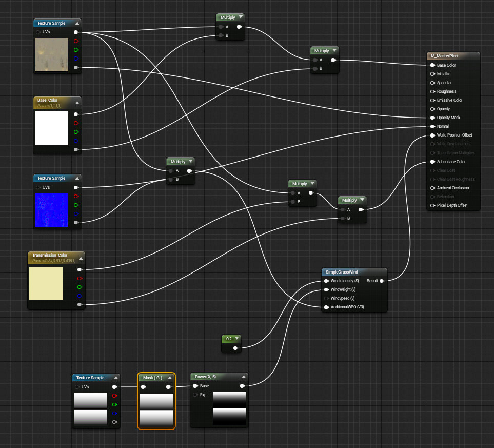The image size is (494, 448).
Task: Collapse the Power(X, 5) node preview
Action: point(244,377)
